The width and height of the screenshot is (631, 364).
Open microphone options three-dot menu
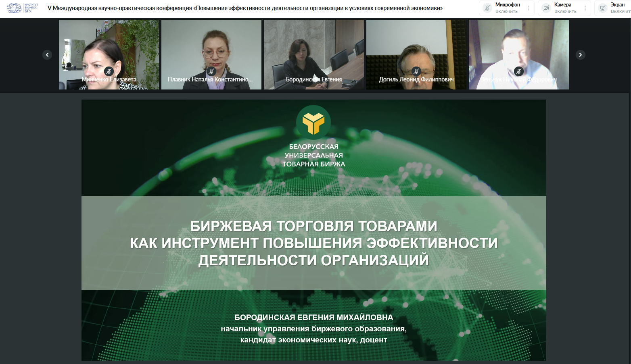tap(529, 8)
